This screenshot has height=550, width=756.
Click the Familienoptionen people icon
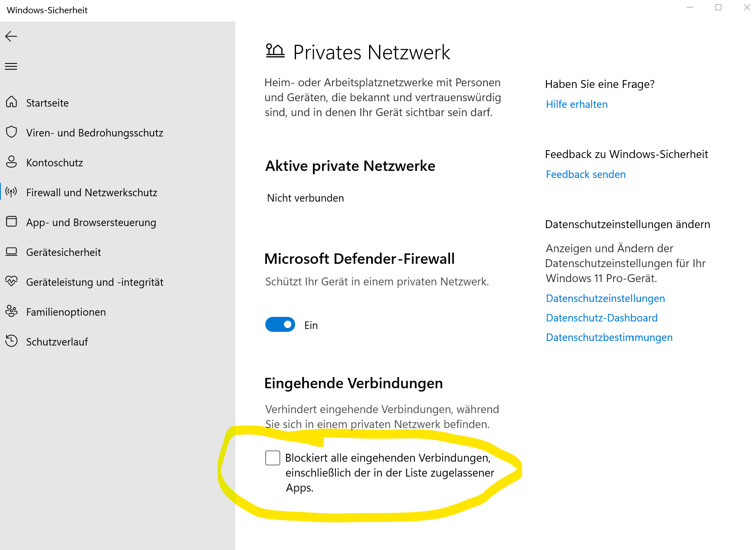click(12, 311)
